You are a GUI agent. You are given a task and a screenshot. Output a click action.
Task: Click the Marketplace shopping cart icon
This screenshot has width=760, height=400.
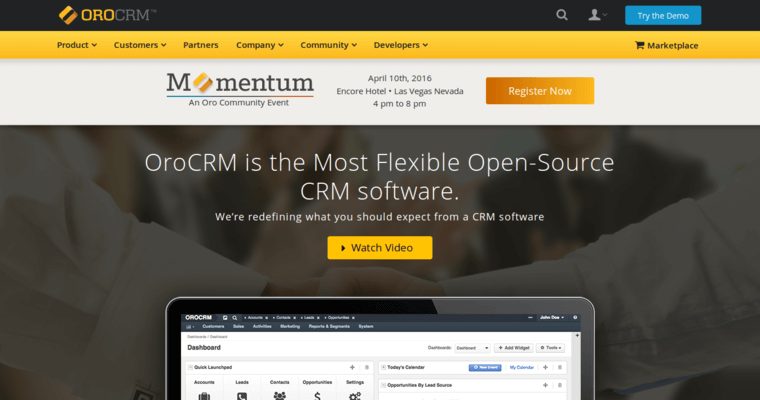pyautogui.click(x=640, y=45)
